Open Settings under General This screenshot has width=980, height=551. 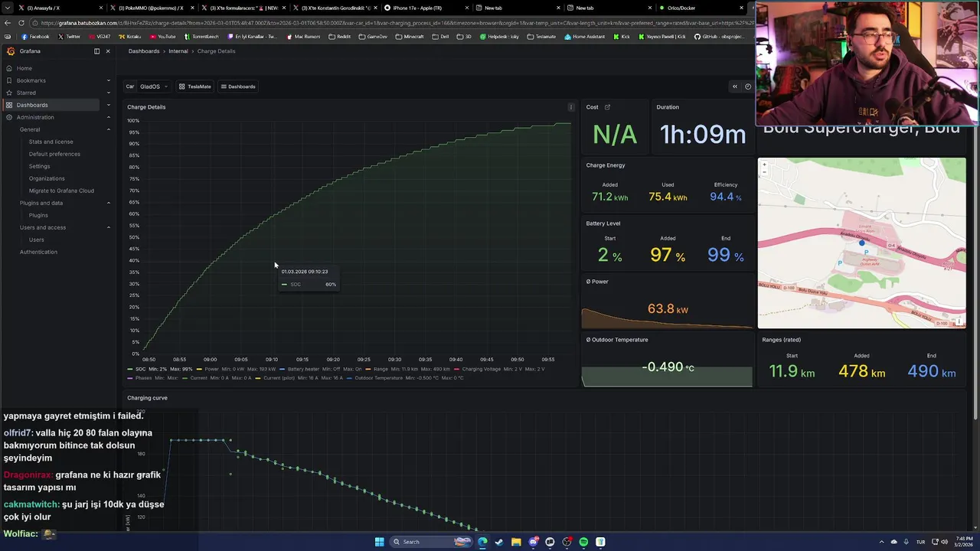(x=39, y=166)
